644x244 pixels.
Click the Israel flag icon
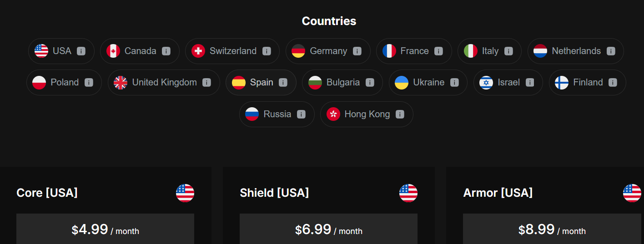[486, 82]
